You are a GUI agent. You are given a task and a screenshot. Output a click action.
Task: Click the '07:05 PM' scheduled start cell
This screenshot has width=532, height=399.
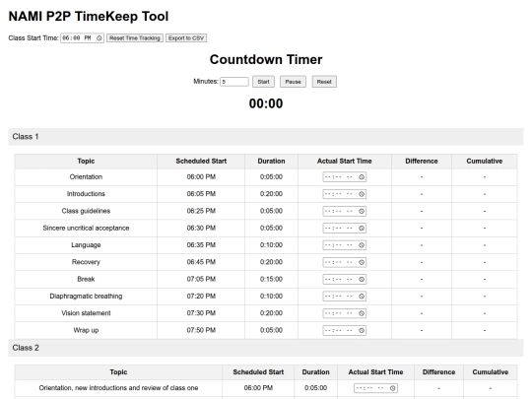click(x=201, y=279)
